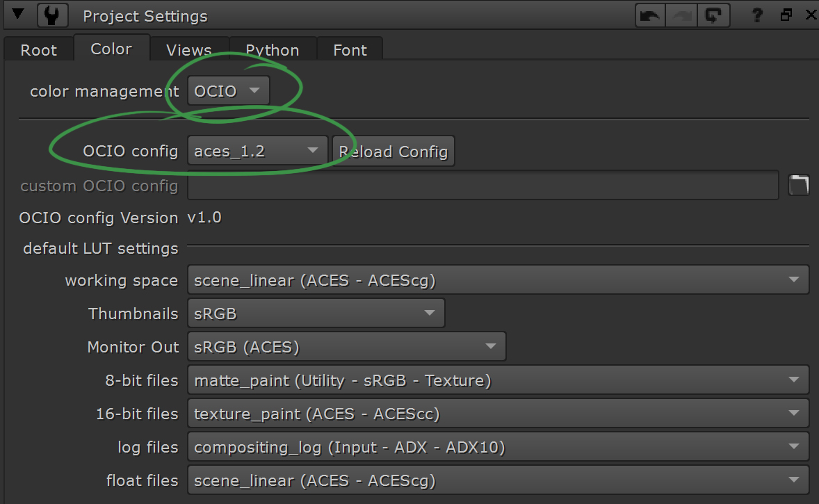Switch to the Root tab

click(x=39, y=50)
